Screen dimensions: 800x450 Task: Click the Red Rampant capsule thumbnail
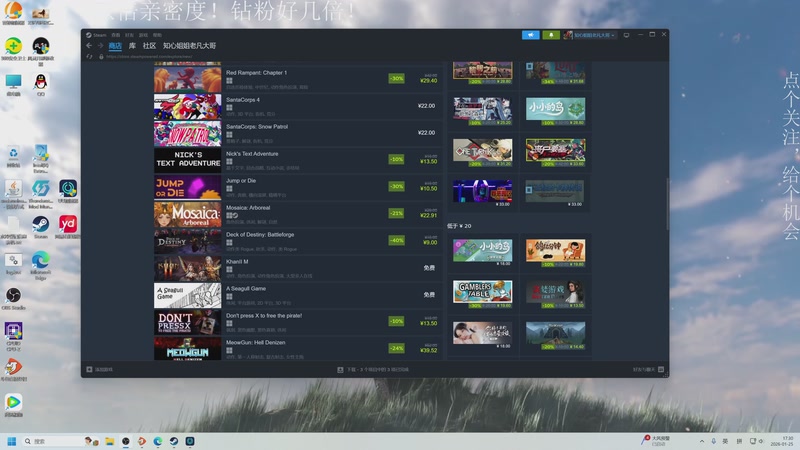tap(187, 79)
